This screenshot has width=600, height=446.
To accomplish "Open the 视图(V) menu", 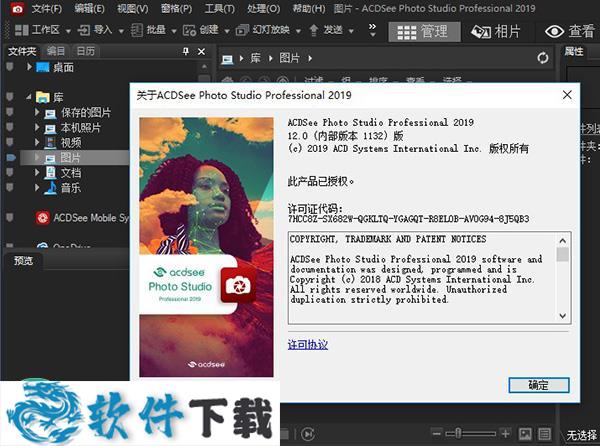I will point(133,8).
